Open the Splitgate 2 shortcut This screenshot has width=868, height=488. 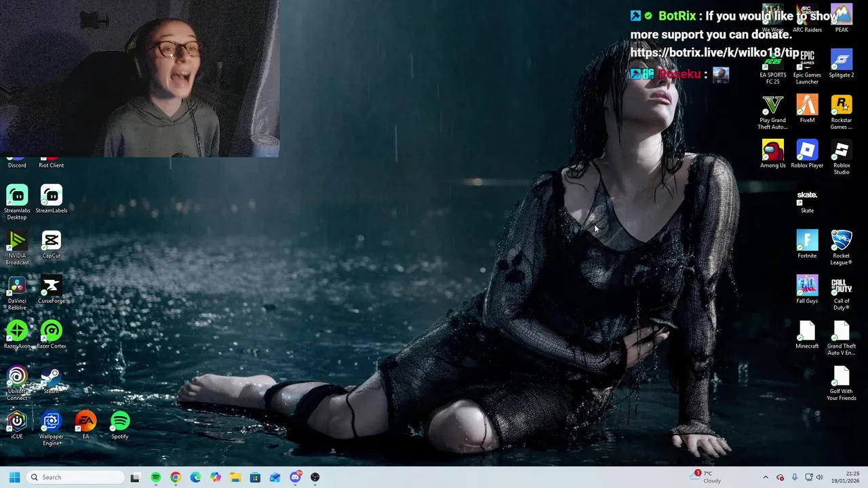[x=842, y=64]
